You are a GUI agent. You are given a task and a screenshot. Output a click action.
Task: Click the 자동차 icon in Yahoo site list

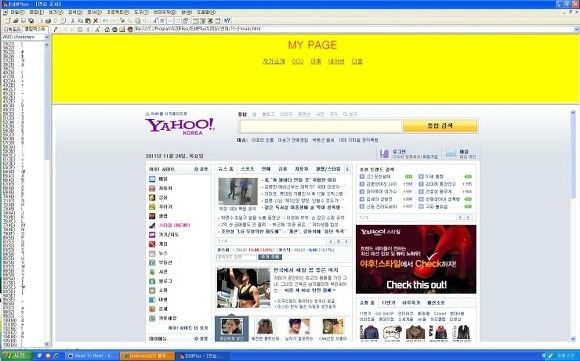click(x=152, y=188)
